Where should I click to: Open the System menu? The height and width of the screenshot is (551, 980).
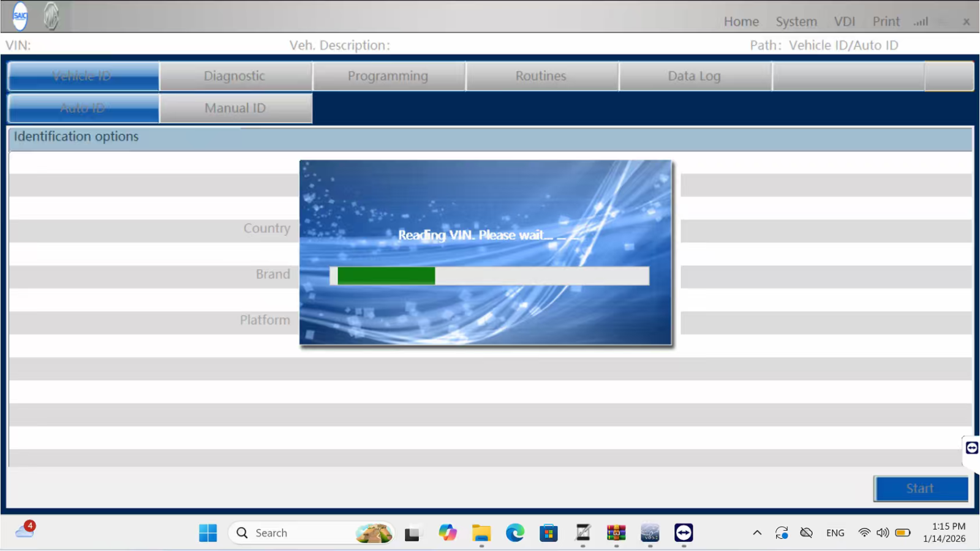click(796, 21)
